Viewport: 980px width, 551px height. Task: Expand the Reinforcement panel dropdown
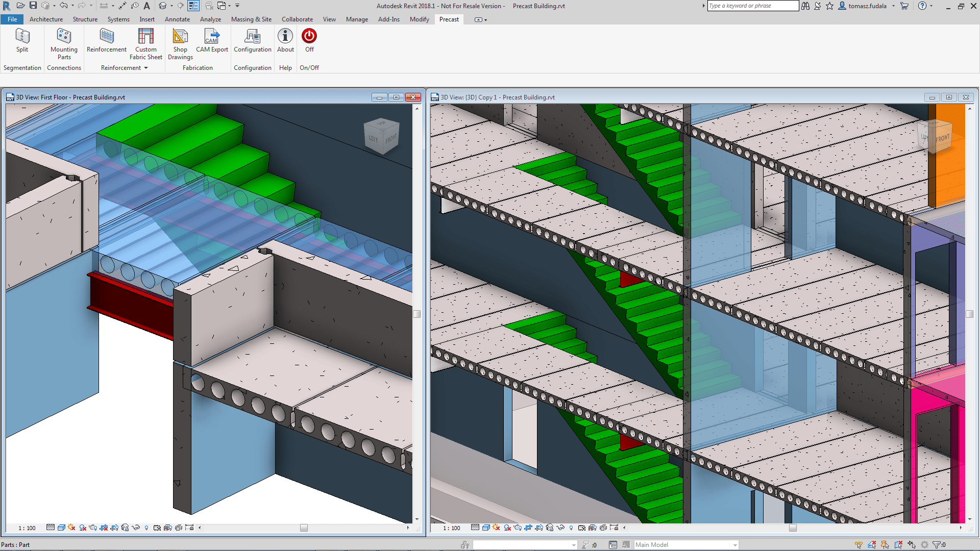pos(145,67)
